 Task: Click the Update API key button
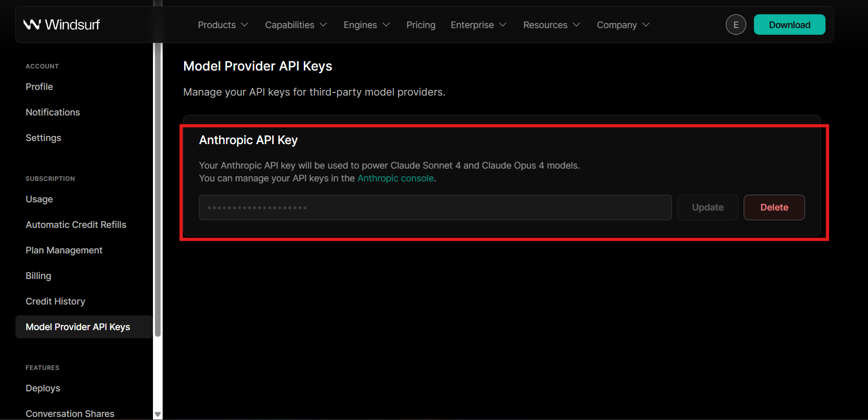(x=707, y=207)
